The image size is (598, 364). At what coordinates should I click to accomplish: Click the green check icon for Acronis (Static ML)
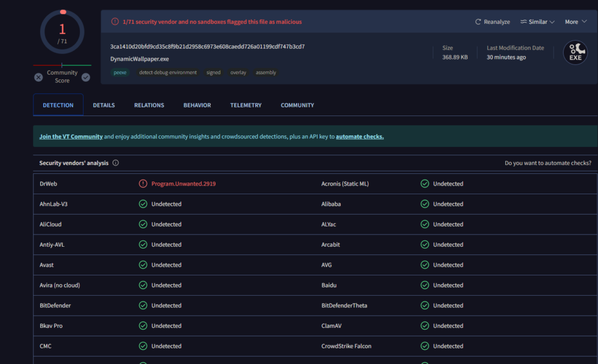pos(425,184)
